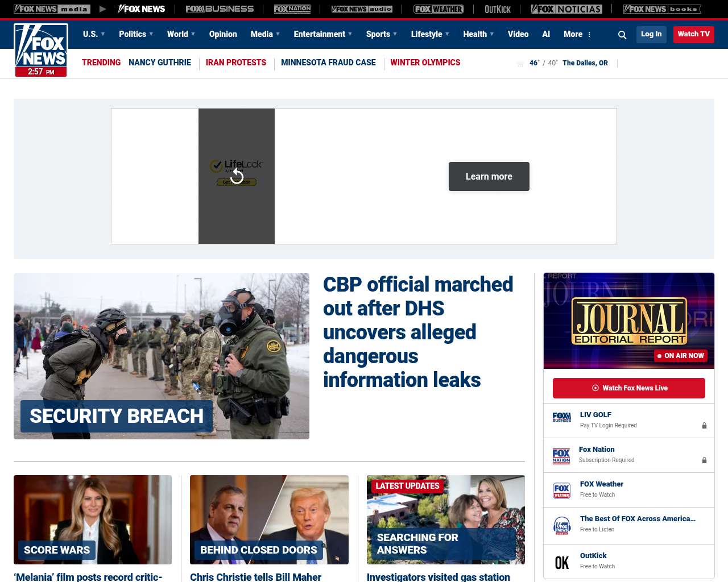The width and height of the screenshot is (728, 582).
Task: Click the Fox News network logo in top bar
Action: [x=141, y=9]
